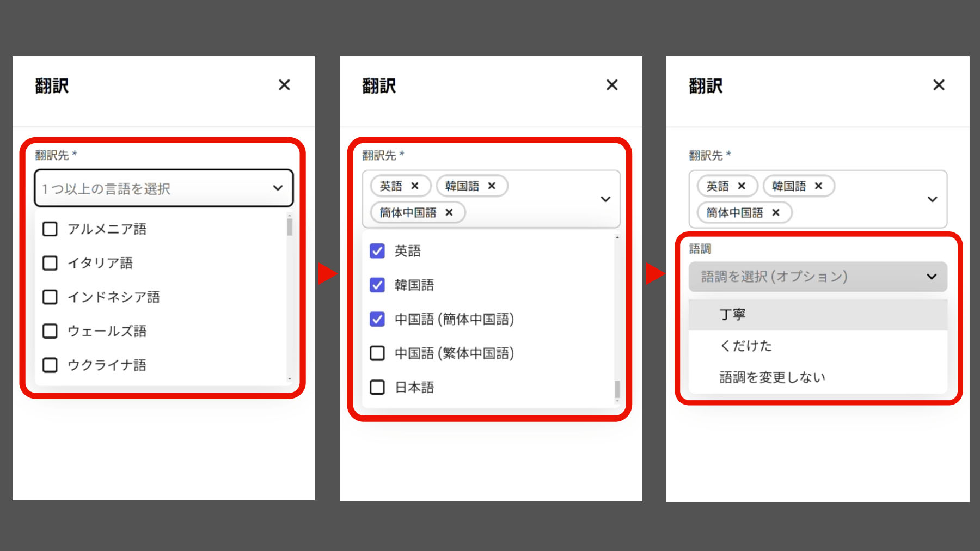This screenshot has width=980, height=551.
Task: Deselect the 中国語 (簡体中国語) checkbox
Action: [377, 319]
